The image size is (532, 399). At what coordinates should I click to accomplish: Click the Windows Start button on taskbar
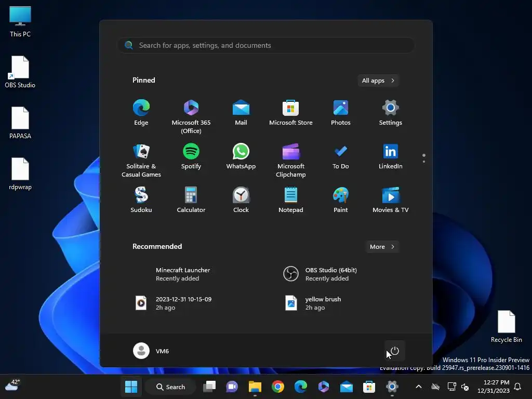click(x=131, y=387)
